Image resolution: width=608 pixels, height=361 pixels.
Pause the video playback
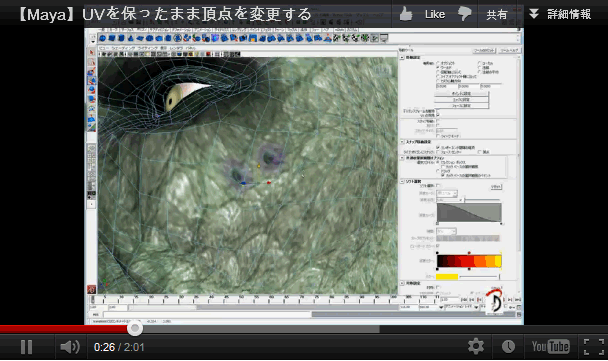26,347
